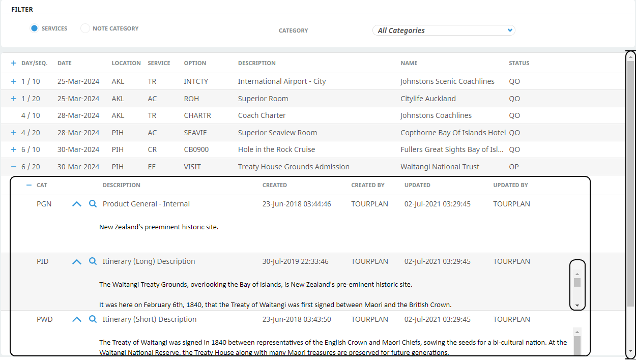
Task: Click Treaty House Grounds Admission description
Action: pyautogui.click(x=294, y=167)
